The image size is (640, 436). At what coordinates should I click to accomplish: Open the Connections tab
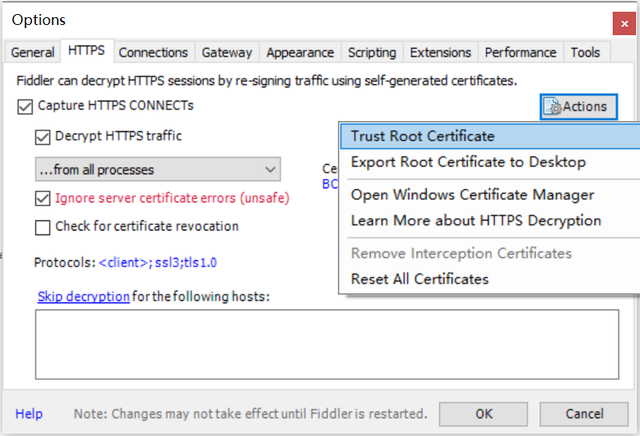(x=153, y=52)
